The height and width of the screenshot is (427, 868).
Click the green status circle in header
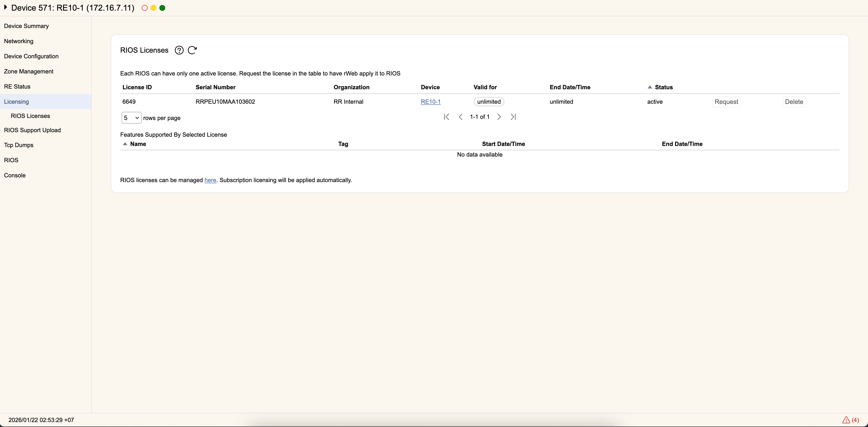click(162, 8)
